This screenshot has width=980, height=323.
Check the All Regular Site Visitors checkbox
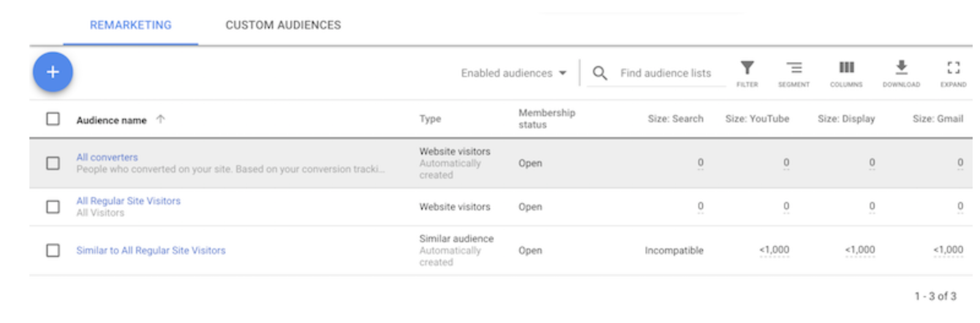[53, 207]
